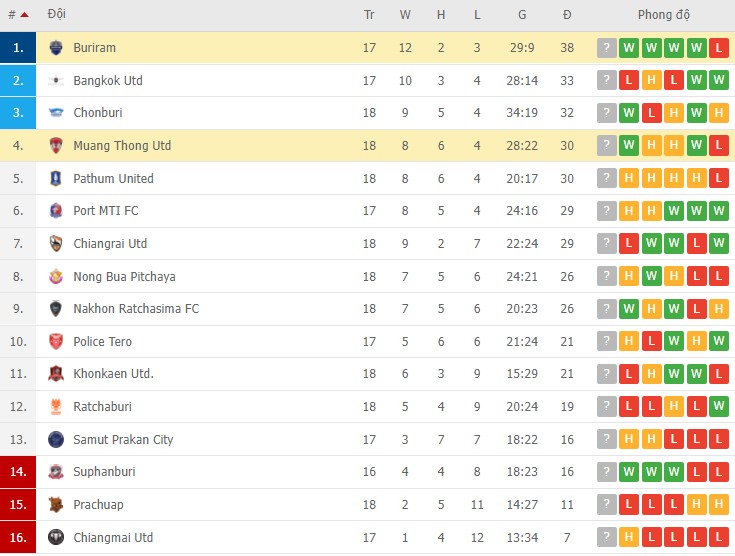Image resolution: width=735 pixels, height=556 pixels.
Task: Click the Khonkaen Utd. team badge
Action: [55, 374]
